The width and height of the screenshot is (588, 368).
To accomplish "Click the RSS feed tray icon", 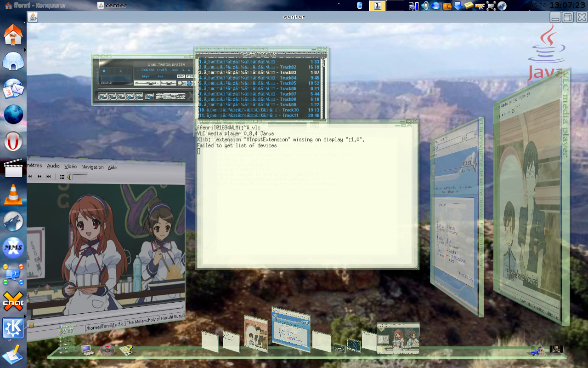I will pos(480,6).
